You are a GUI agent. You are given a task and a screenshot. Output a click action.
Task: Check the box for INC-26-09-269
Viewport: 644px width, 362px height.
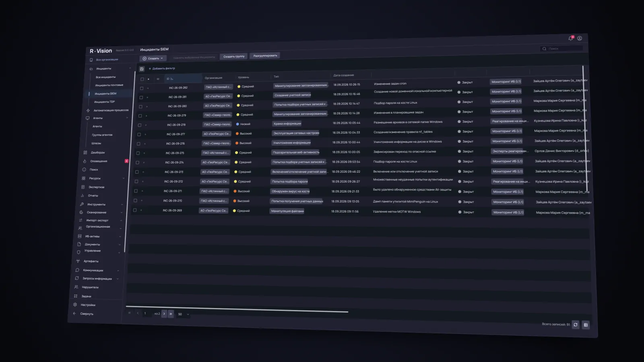tap(135, 210)
